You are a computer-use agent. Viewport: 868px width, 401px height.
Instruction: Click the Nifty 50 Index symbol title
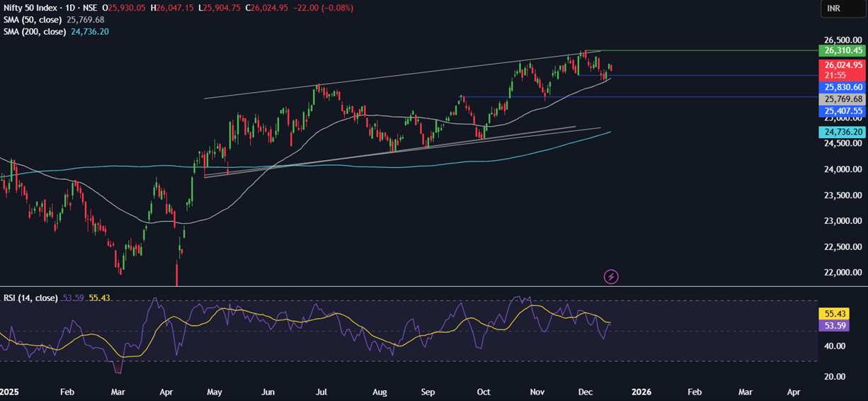pyautogui.click(x=30, y=8)
